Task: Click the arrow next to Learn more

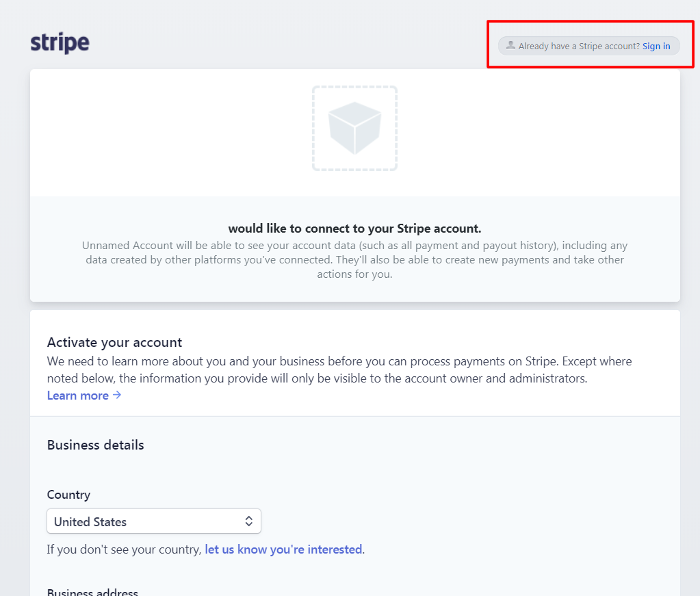Action: 117,395
